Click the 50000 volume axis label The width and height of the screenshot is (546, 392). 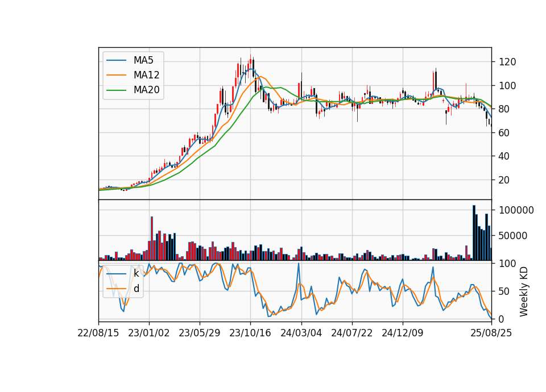pos(513,236)
